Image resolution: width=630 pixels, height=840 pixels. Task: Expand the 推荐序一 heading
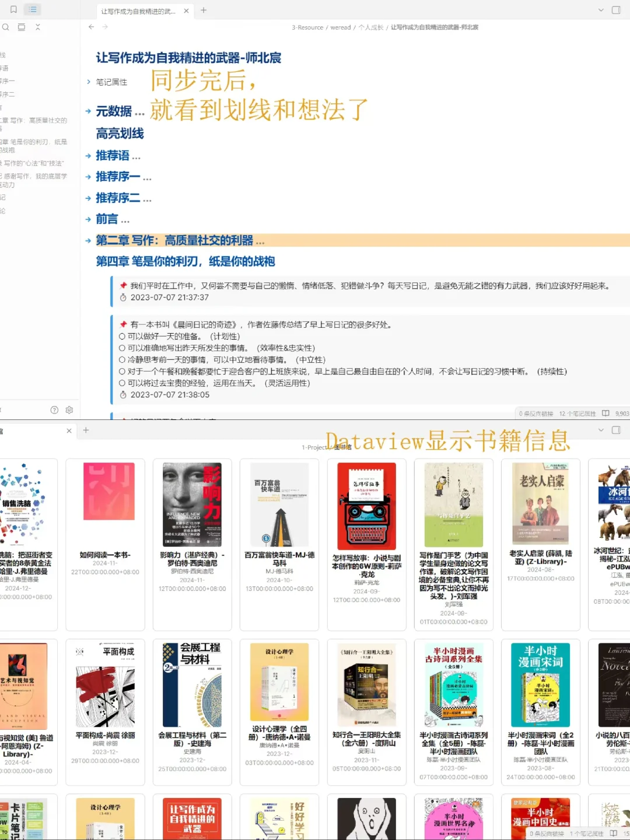pyautogui.click(x=89, y=177)
